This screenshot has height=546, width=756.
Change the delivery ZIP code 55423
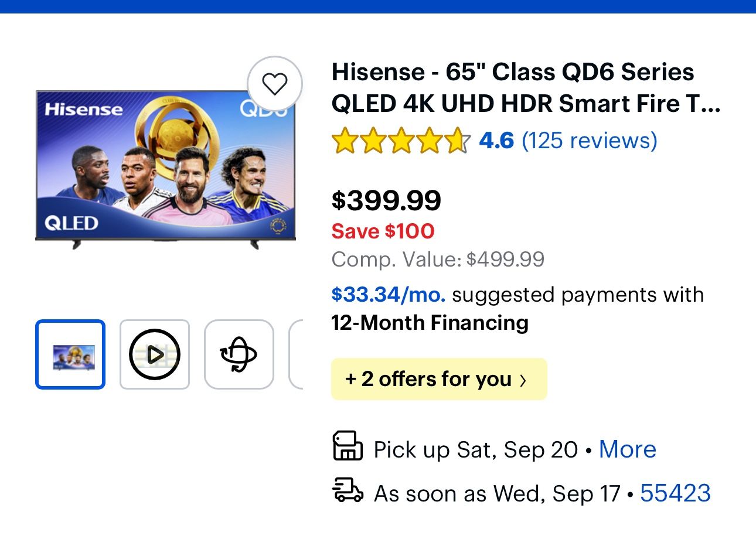(675, 493)
